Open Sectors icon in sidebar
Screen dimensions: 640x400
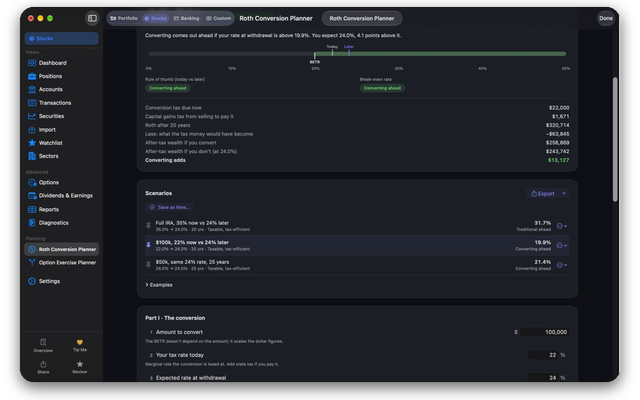[x=32, y=156]
